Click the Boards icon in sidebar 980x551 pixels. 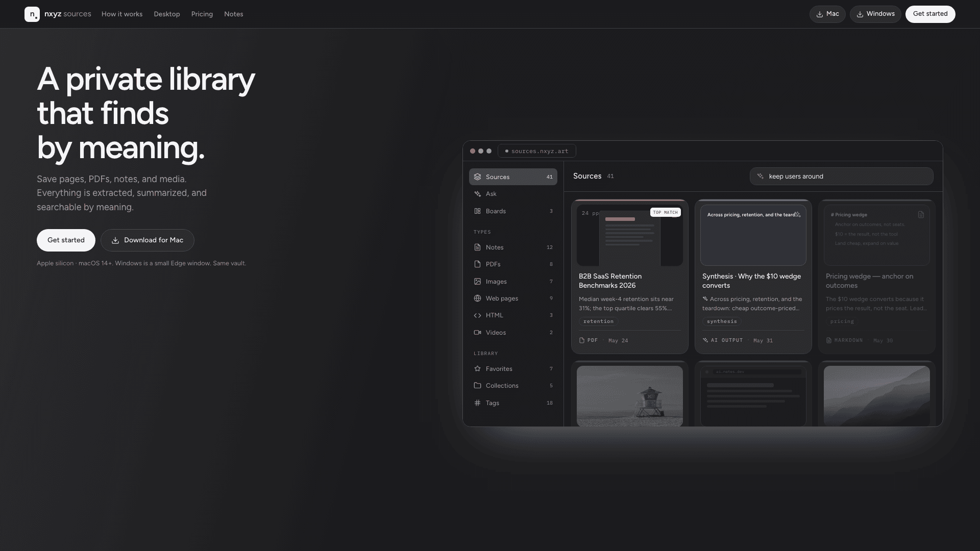pyautogui.click(x=478, y=211)
